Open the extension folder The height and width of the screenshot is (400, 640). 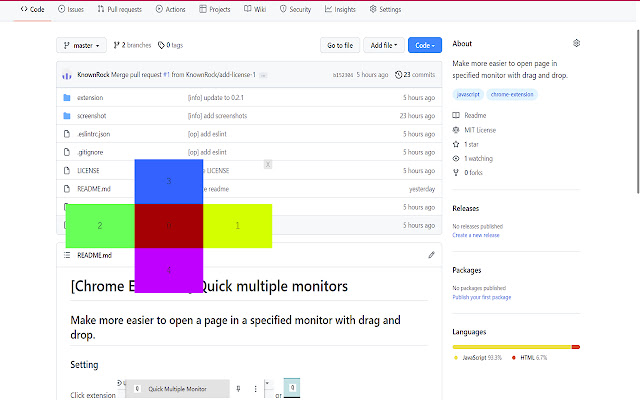pos(90,98)
